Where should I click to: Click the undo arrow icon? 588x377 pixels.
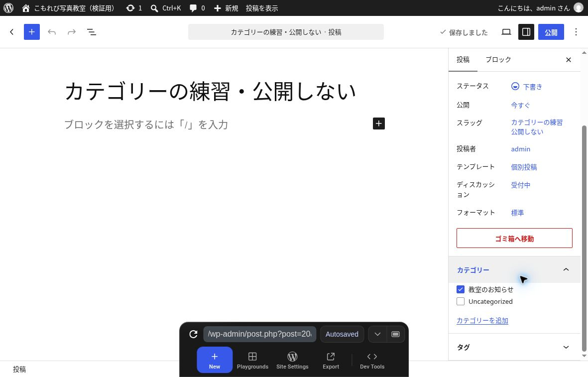(x=52, y=32)
